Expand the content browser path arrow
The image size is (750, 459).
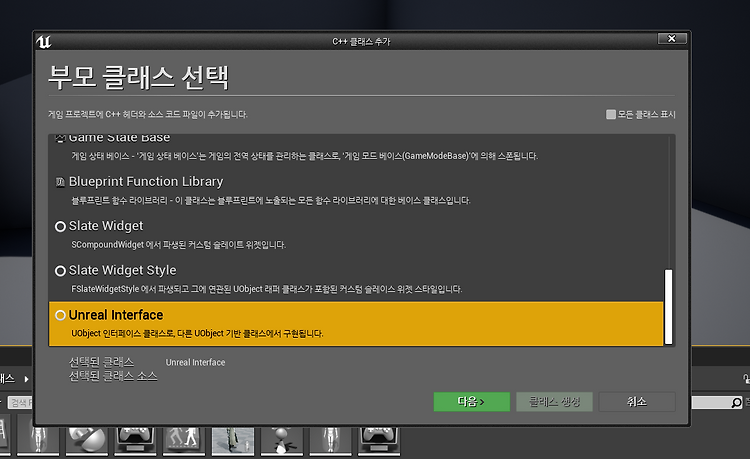point(26,379)
